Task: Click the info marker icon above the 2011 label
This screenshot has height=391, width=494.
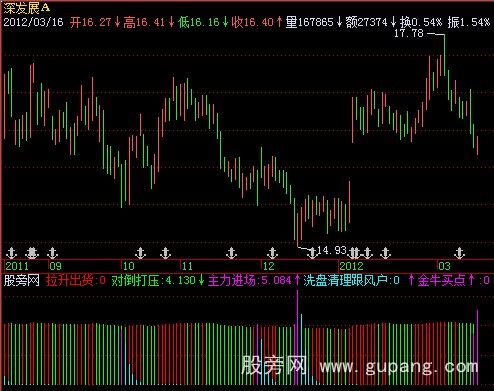Action: click(x=11, y=253)
